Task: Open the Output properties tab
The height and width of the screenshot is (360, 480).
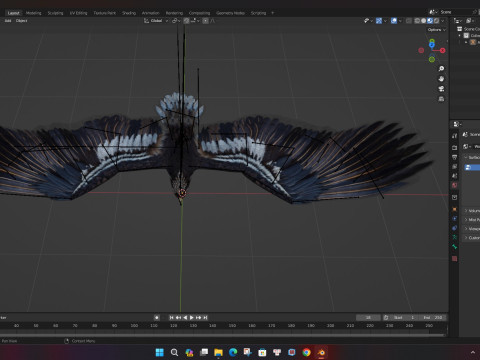Action: click(455, 157)
